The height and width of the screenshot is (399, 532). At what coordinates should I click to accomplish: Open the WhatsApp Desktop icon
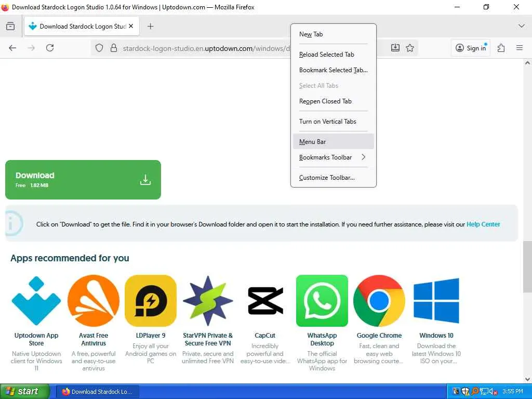[x=322, y=301]
